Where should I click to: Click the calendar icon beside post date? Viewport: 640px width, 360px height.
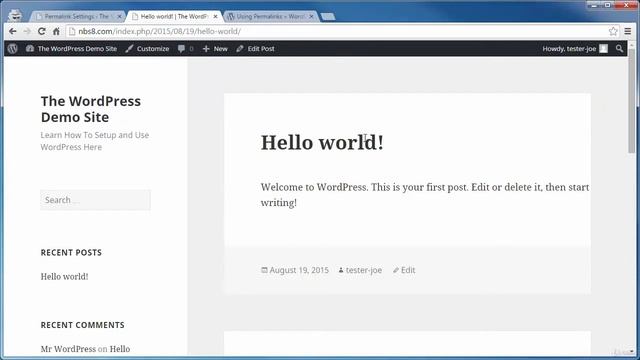[264, 270]
